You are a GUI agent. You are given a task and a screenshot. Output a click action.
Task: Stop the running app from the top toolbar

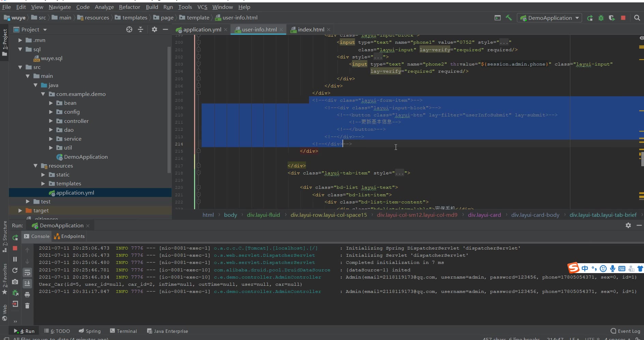coord(623,18)
